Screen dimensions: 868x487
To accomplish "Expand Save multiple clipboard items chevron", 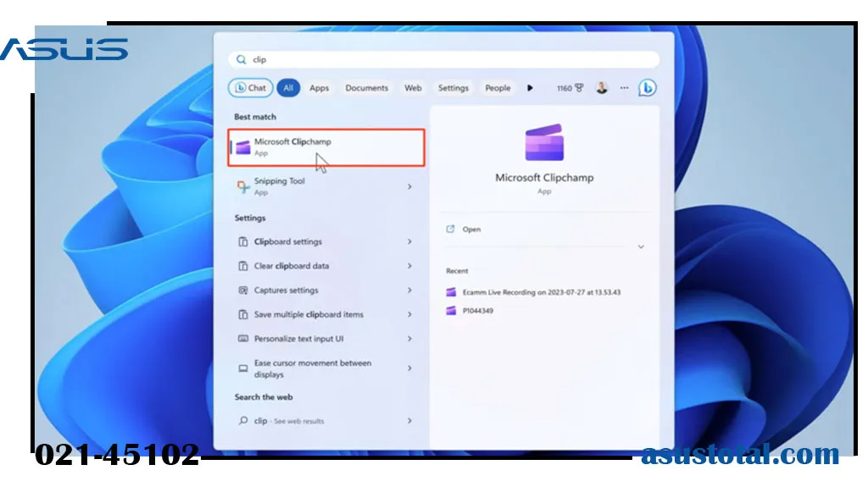I will click(409, 314).
